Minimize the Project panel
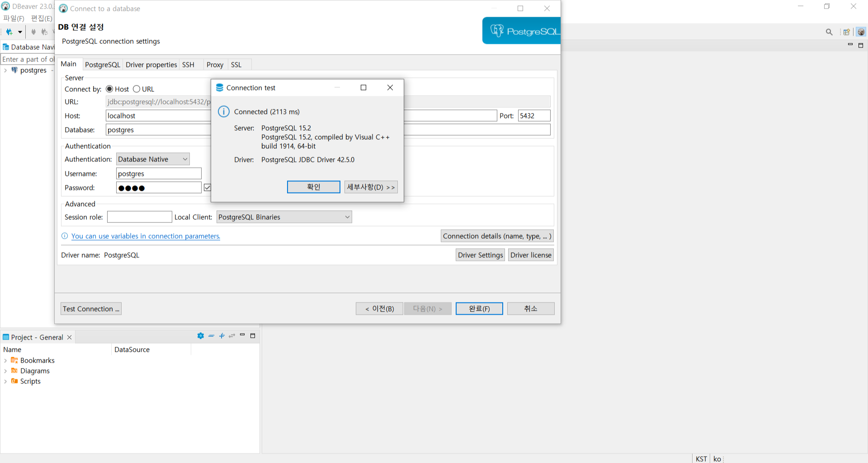The image size is (868, 463). tap(242, 335)
